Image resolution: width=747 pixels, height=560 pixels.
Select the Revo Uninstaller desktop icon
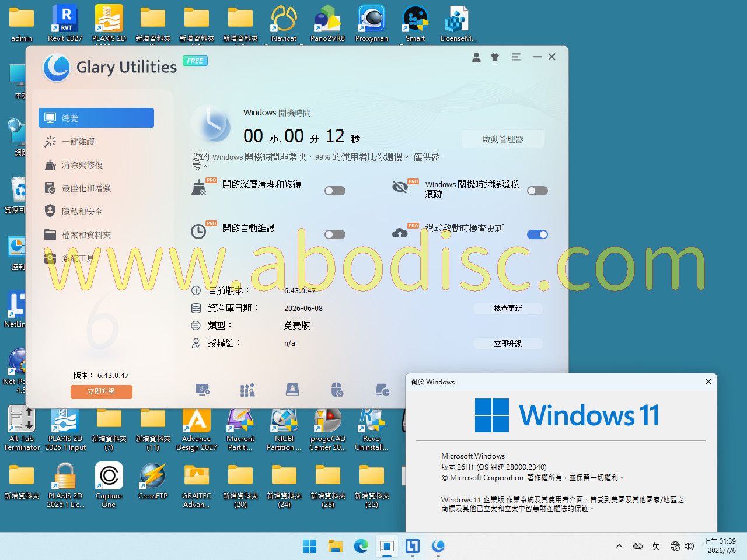(x=372, y=428)
